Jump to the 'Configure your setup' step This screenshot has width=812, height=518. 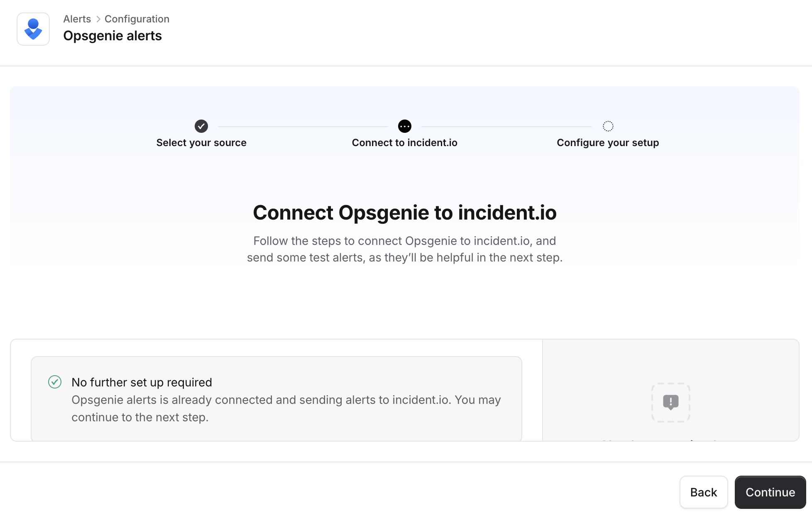(607, 142)
